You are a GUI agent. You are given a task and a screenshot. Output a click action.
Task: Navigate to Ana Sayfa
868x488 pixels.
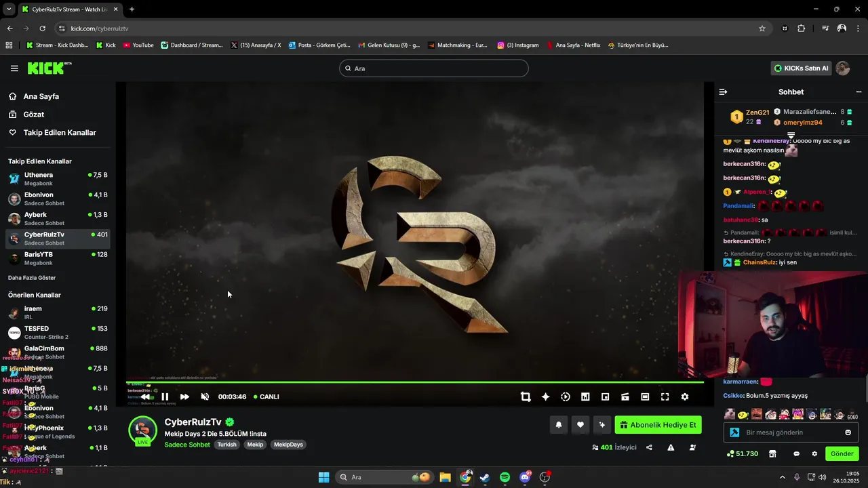tap(41, 96)
